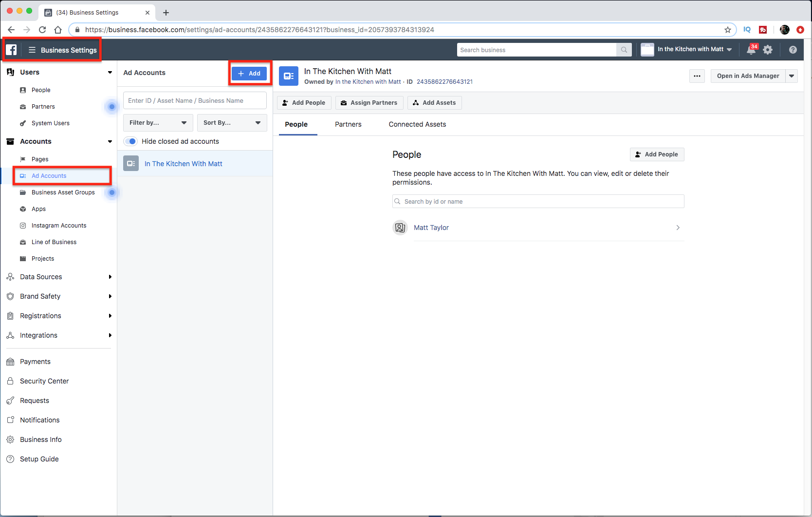Click Add People button in People section
Viewport: 812px width, 517px height.
(657, 154)
